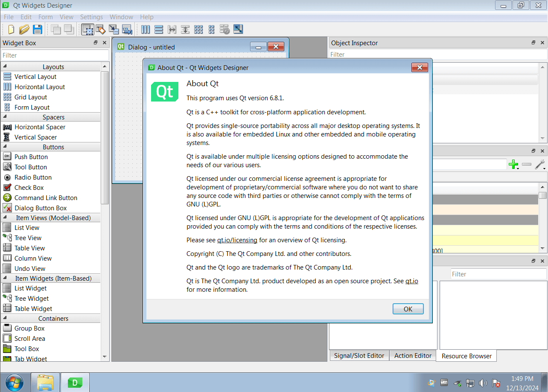
Task: Open the qt.io link in last paragraph
Action: (x=411, y=281)
